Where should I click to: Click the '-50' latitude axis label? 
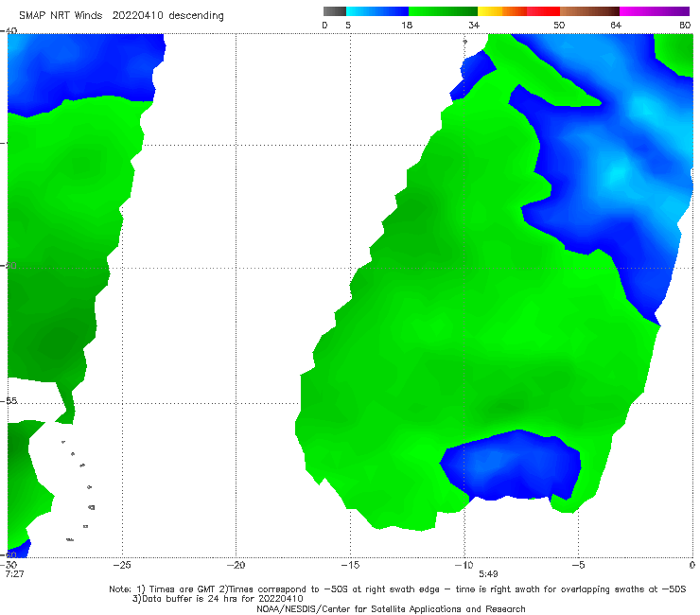pyautogui.click(x=9, y=266)
